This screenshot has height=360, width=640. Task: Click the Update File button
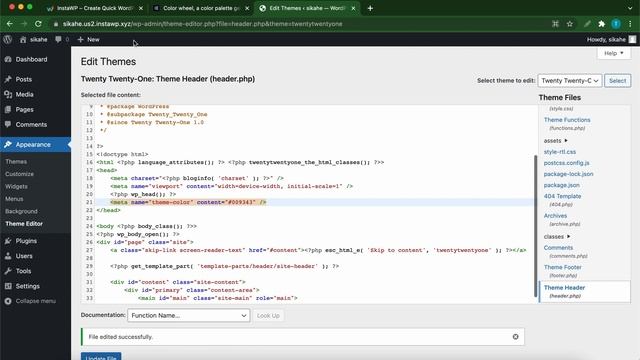(101, 356)
